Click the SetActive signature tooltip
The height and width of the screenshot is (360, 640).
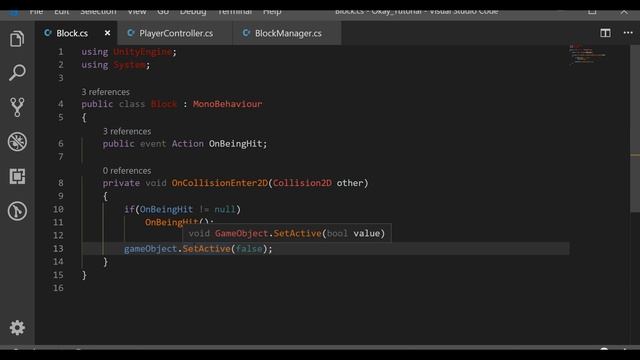pyautogui.click(x=287, y=233)
